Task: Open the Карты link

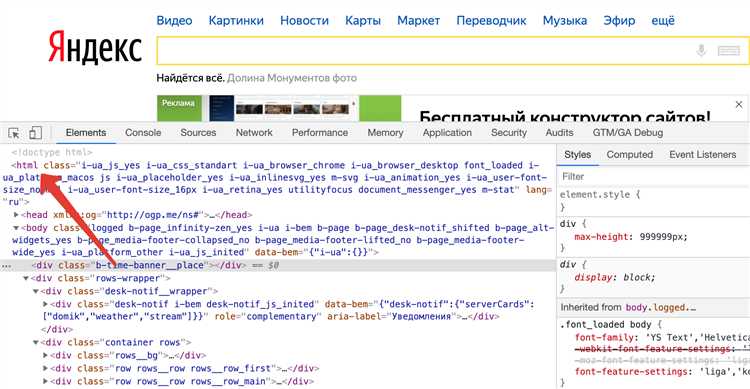Action: [363, 21]
